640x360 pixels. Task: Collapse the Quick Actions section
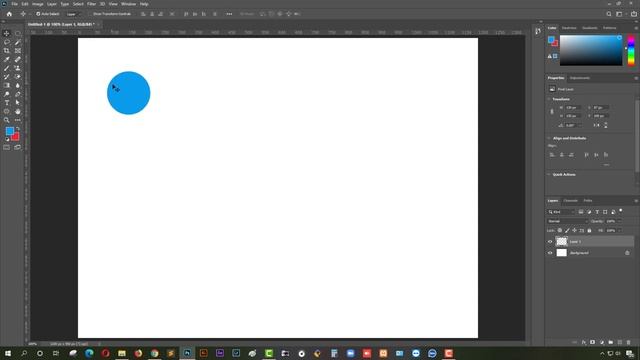(549, 174)
